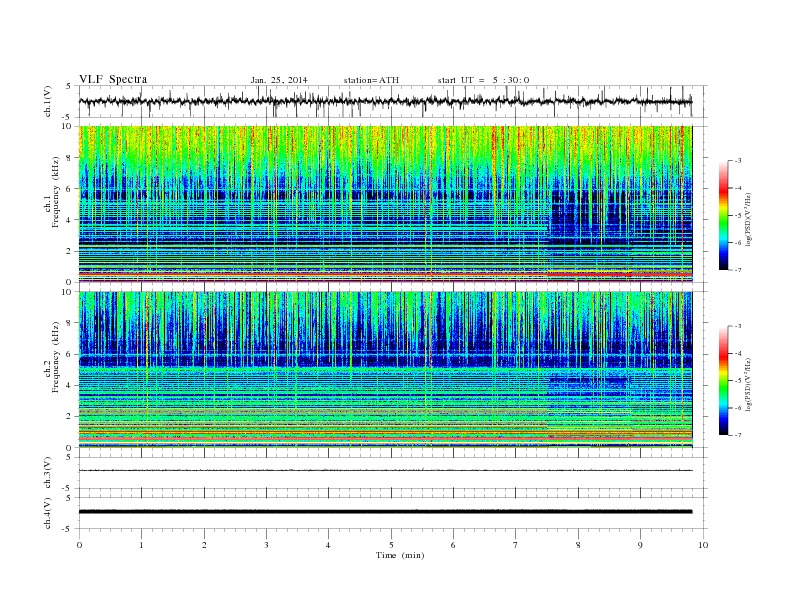Screen dimensions: 792x612
Task: Select the date text "Jan. 25, 2014"
Action: pyautogui.click(x=279, y=80)
